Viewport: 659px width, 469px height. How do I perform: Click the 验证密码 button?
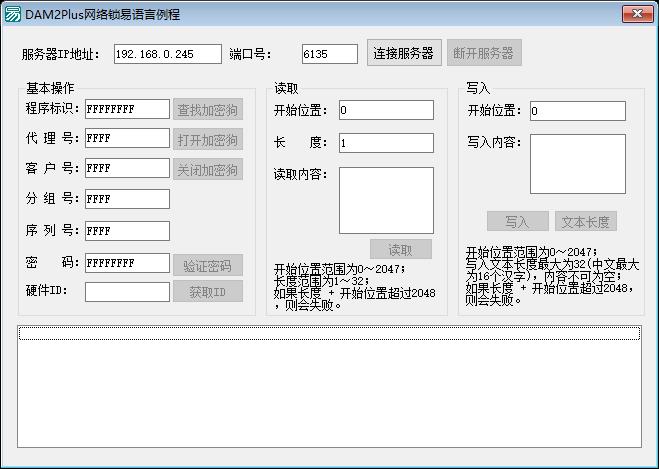pos(208,265)
